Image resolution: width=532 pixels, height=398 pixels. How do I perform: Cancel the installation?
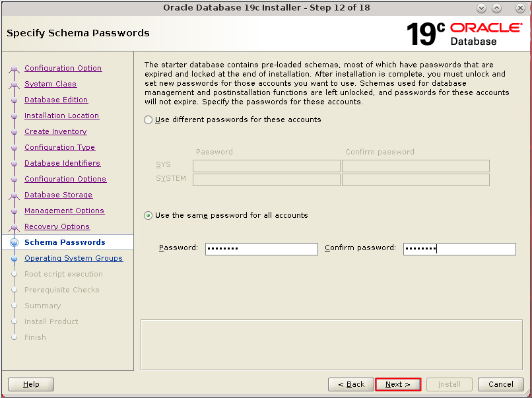point(500,384)
